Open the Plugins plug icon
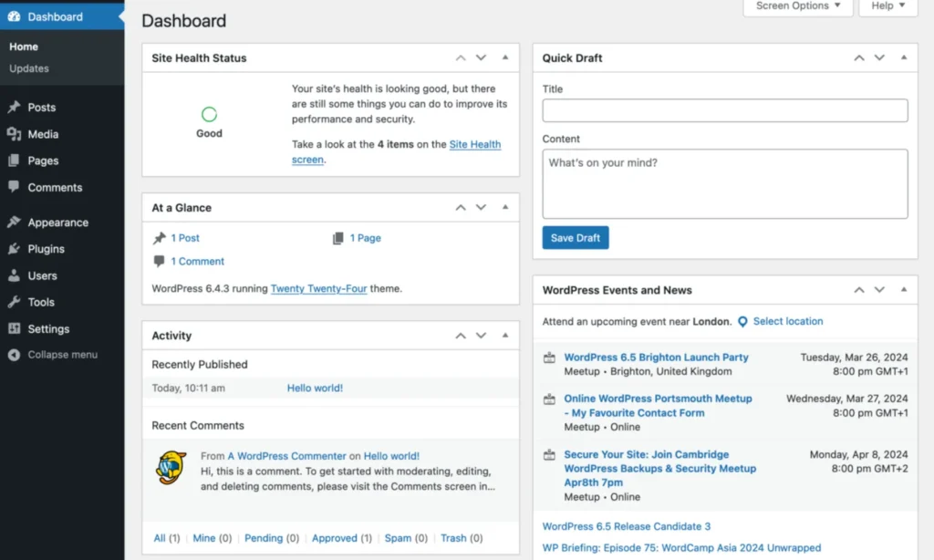The height and width of the screenshot is (560, 934). (x=14, y=248)
